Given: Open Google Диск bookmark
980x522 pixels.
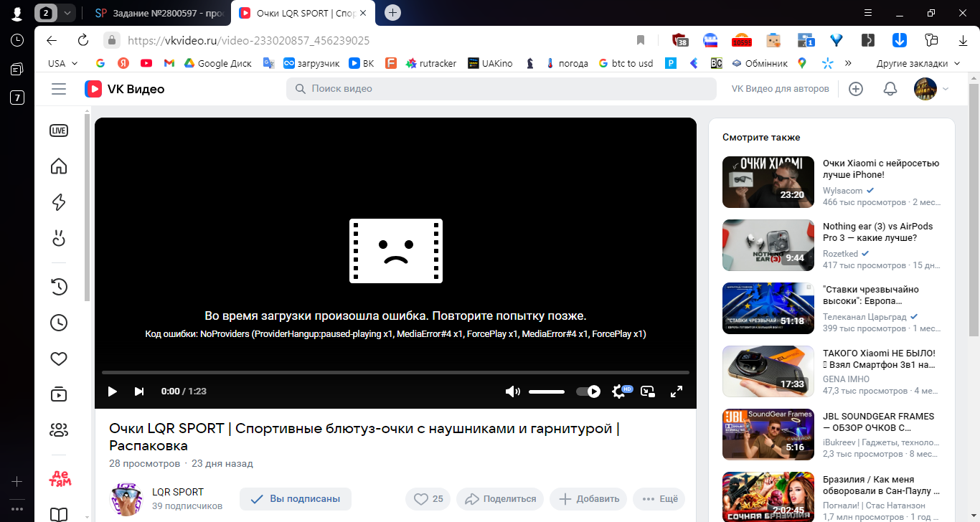Looking at the screenshot, I should pos(217,63).
